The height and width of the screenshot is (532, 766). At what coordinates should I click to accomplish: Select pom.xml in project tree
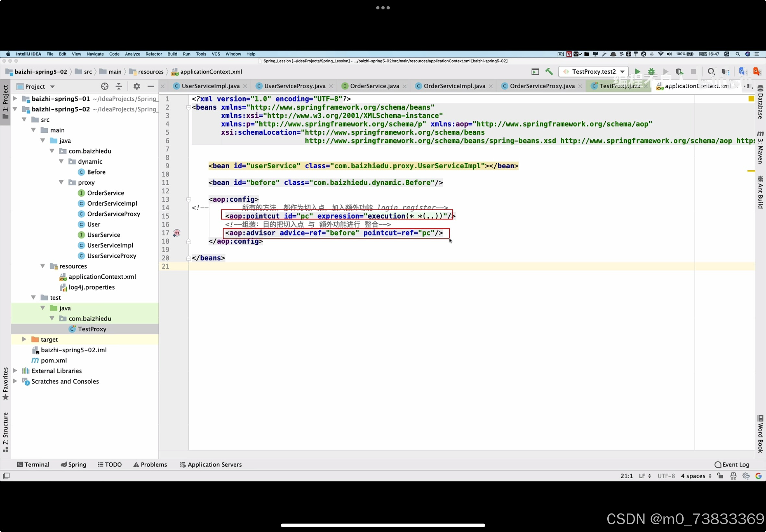[54, 360]
